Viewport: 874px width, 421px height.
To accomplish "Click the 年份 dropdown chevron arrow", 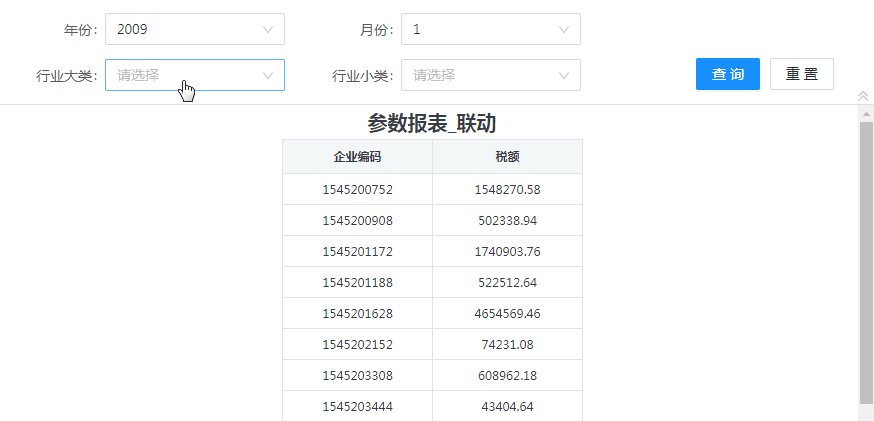I will tap(268, 30).
